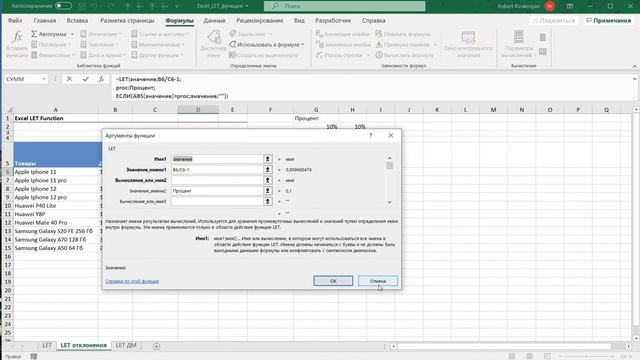Open the name box СУММ dropdown
Screen dimensions: 640x360
pyautogui.click(x=44, y=79)
